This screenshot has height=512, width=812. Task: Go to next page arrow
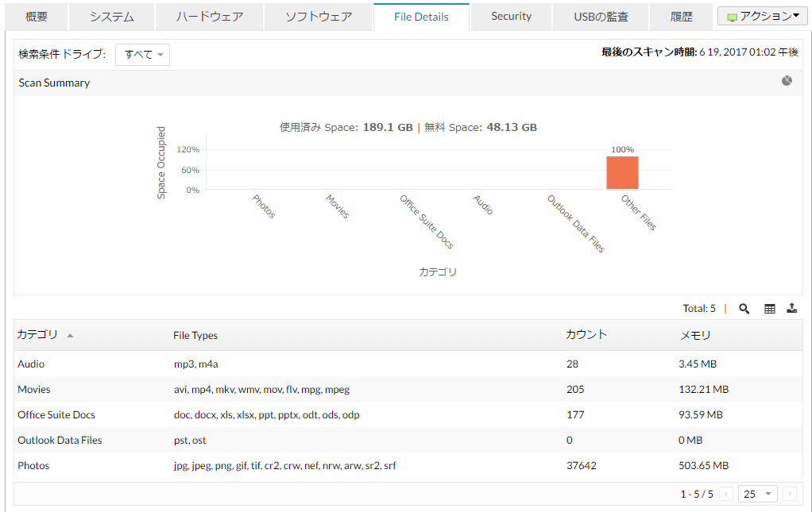coord(789,494)
